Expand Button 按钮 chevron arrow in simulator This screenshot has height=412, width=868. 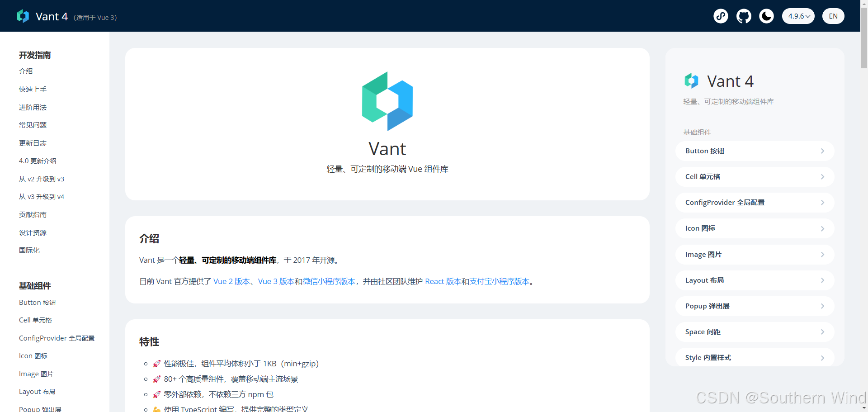822,151
